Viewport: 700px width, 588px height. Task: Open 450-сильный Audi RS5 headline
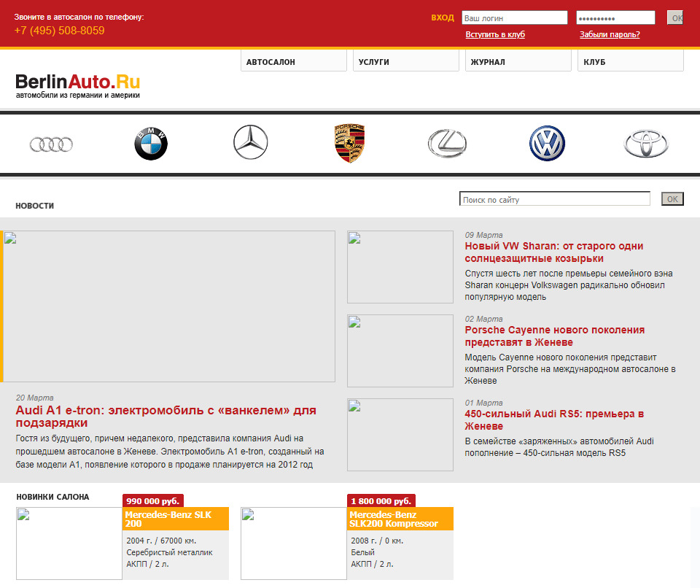pos(554,420)
